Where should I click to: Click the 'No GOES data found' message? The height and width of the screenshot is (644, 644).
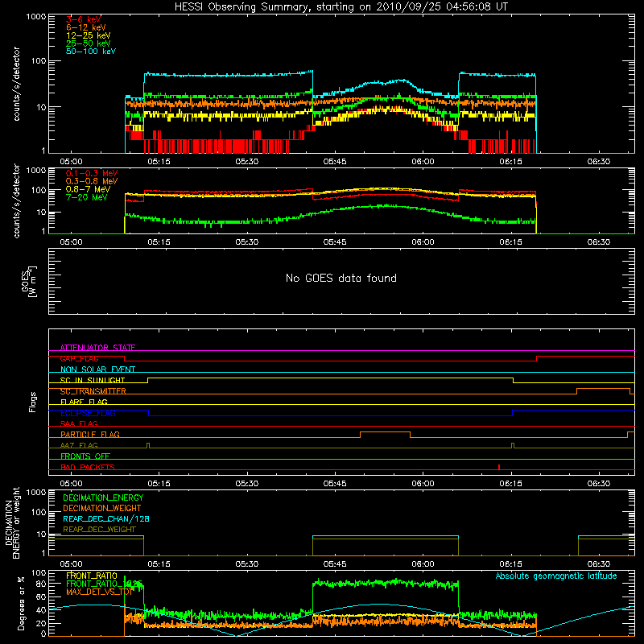(x=341, y=278)
